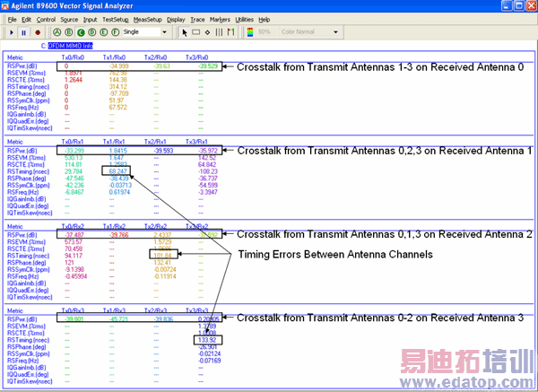This screenshot has height=392, width=538.
Task: Pick the diamond marker tool
Action: pyautogui.click(x=207, y=32)
